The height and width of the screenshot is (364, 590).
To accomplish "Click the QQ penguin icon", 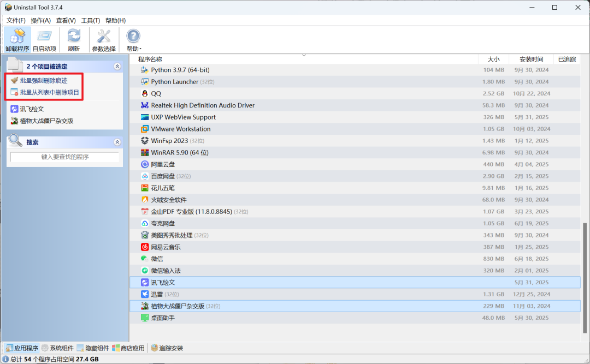I will point(144,94).
